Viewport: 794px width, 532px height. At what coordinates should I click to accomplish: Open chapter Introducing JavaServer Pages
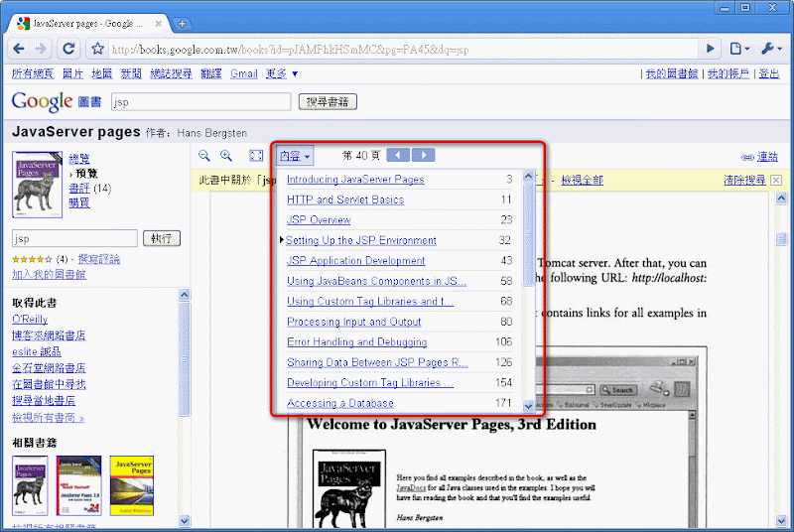click(355, 180)
